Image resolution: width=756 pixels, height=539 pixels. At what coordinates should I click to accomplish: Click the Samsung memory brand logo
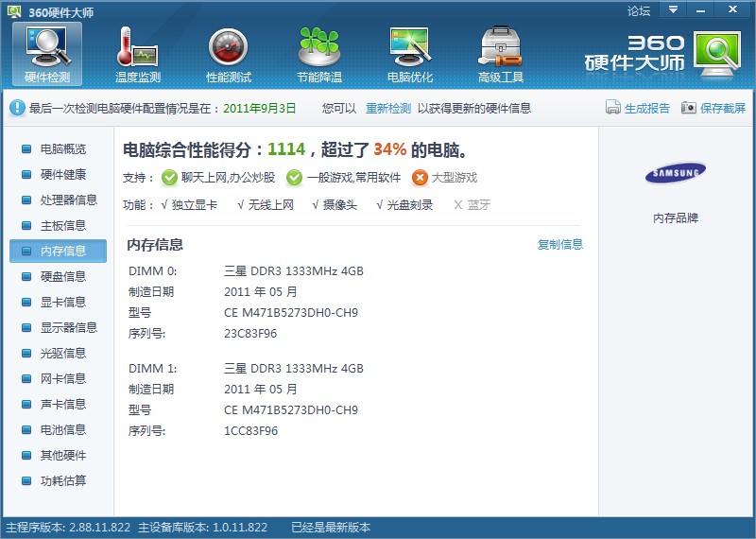pos(676,173)
